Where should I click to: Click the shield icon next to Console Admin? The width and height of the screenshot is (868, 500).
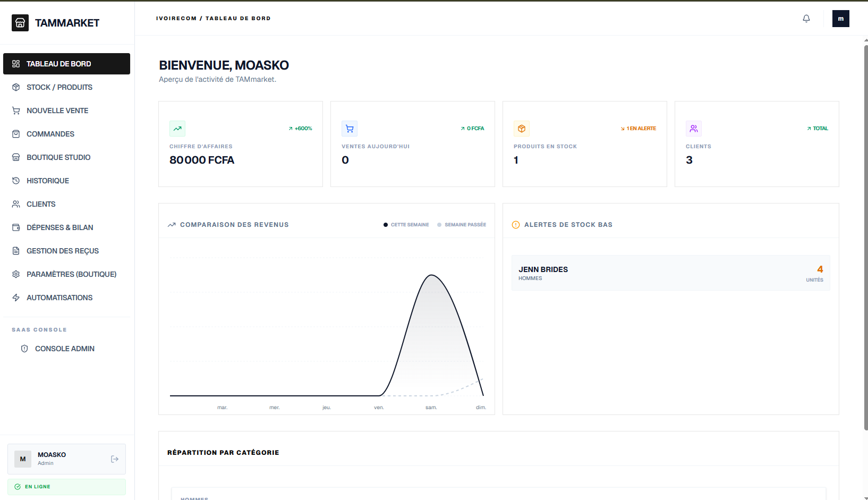pyautogui.click(x=24, y=349)
